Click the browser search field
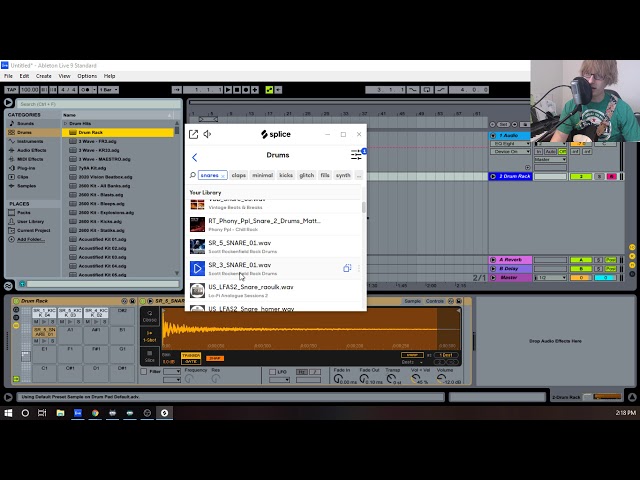This screenshot has width=640, height=480. [99, 104]
